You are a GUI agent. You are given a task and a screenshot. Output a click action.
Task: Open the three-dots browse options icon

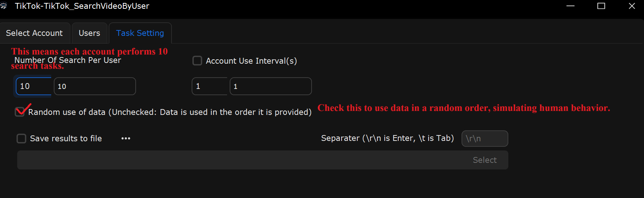pyautogui.click(x=126, y=138)
